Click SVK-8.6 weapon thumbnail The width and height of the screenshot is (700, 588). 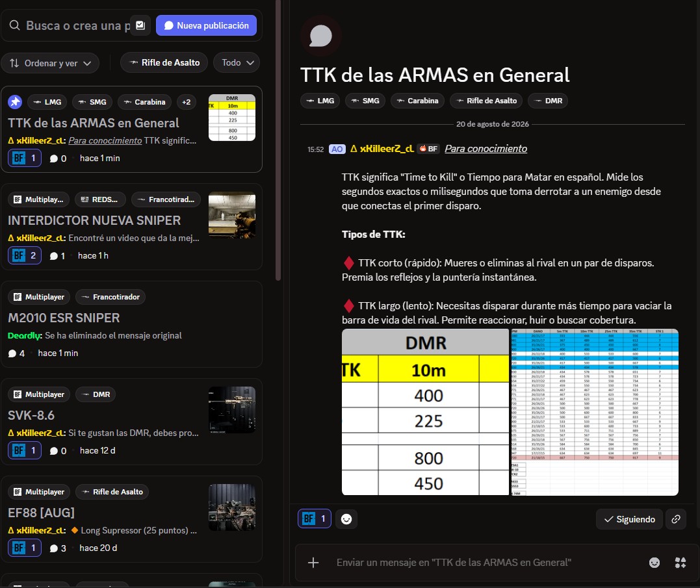[232, 410]
